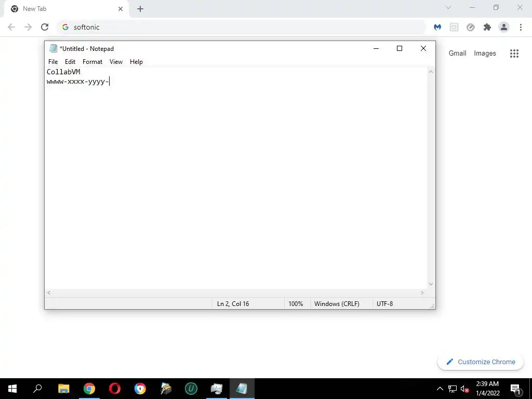Image resolution: width=532 pixels, height=399 pixels.
Task: Add a new Chrome tab
Action: coord(140,9)
